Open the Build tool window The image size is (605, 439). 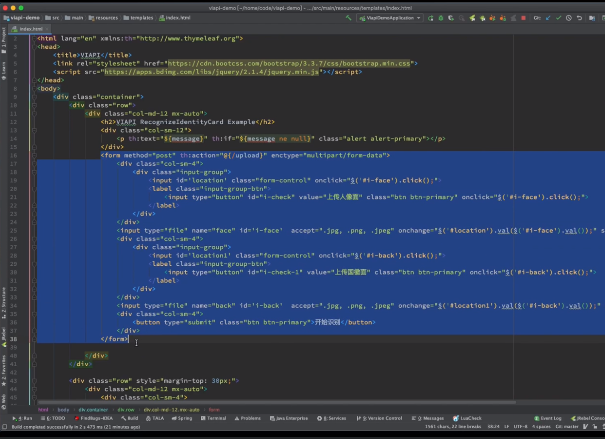pyautogui.click(x=129, y=418)
